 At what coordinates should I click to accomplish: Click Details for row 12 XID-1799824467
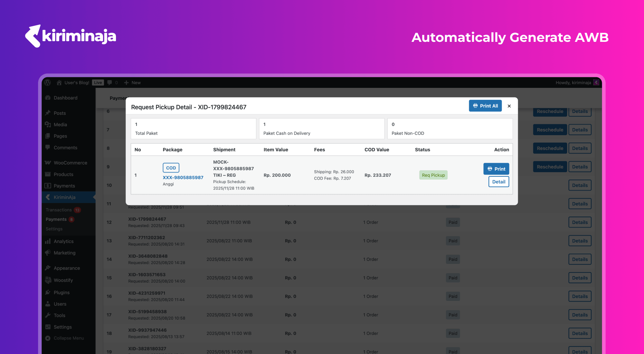[x=580, y=222]
